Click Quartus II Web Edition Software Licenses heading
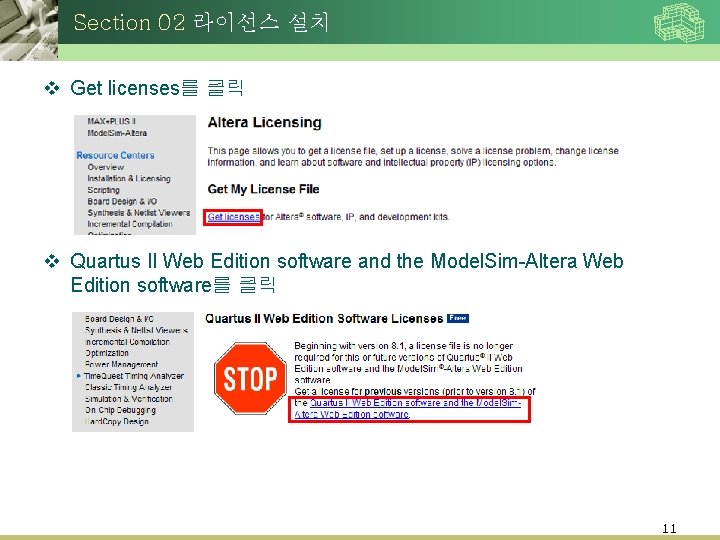The width and height of the screenshot is (720, 540). pos(324,319)
